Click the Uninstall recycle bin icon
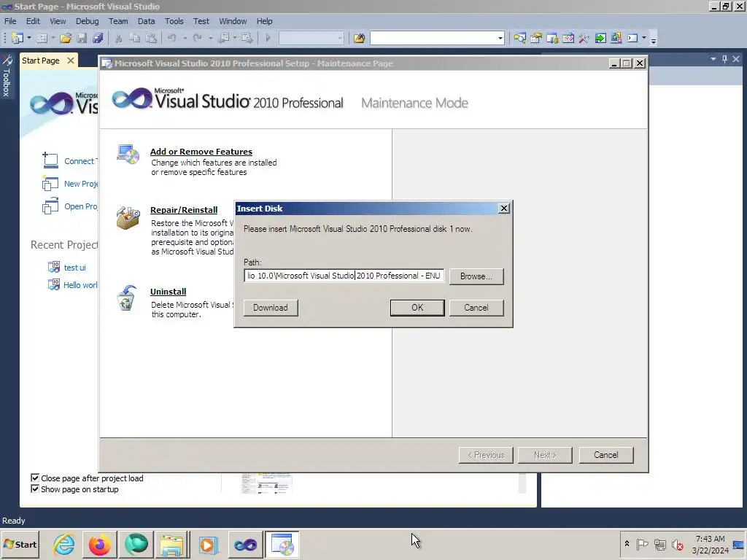Viewport: 747px width, 560px height. click(x=127, y=297)
